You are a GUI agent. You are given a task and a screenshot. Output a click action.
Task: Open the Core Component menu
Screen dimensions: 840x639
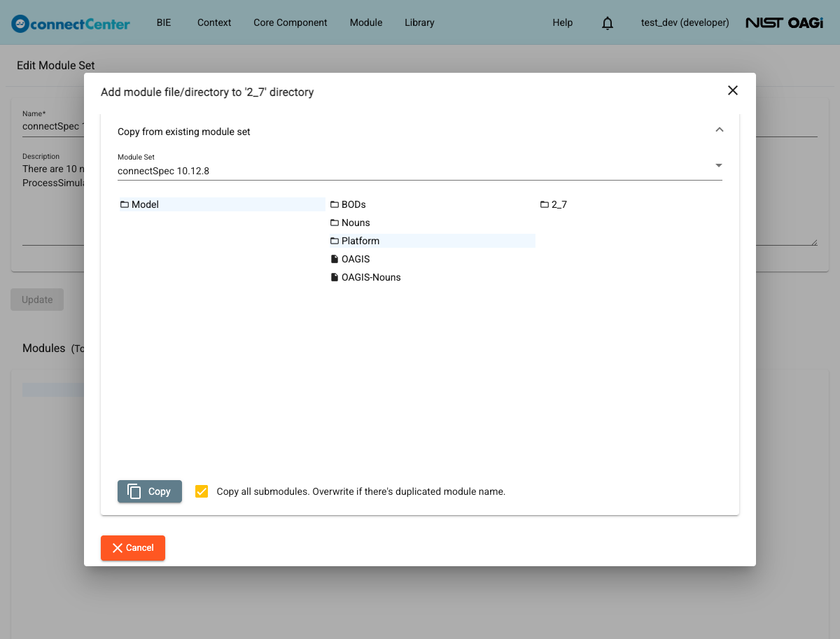click(290, 22)
